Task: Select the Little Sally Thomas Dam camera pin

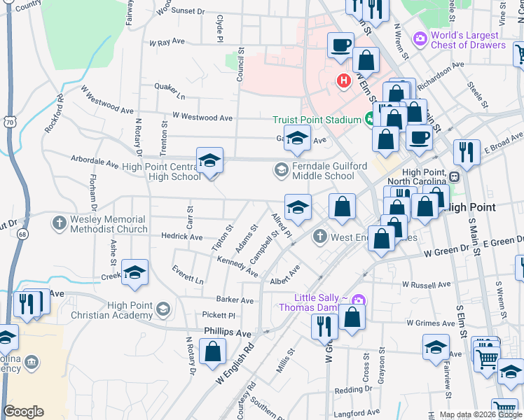Action: (358, 300)
